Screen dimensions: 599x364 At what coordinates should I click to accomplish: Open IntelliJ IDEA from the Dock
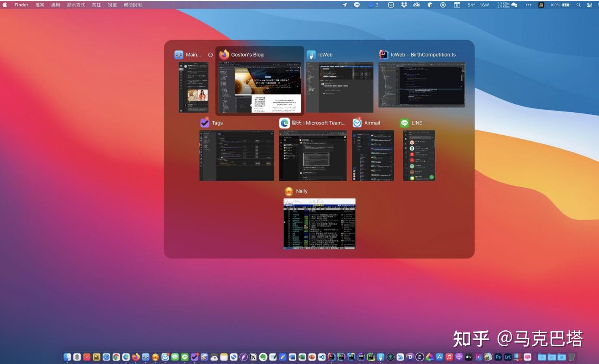pos(332,357)
